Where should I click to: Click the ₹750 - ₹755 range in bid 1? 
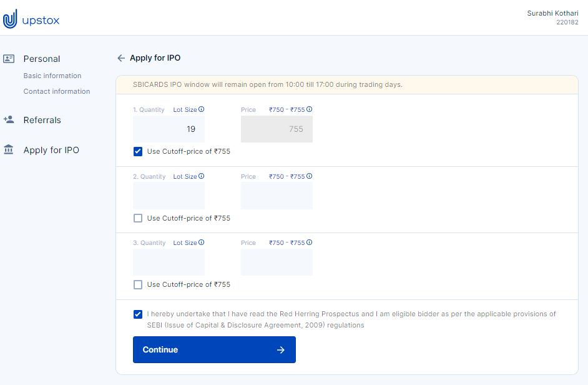click(x=287, y=109)
